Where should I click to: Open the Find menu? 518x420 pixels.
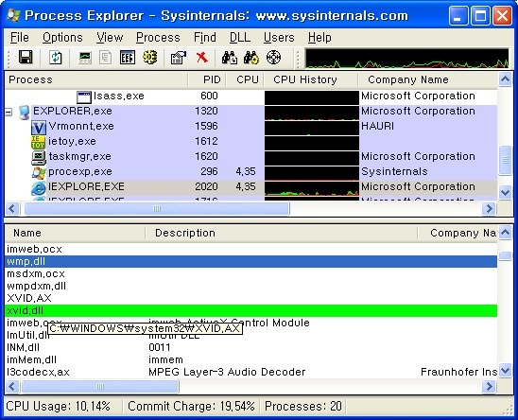coord(205,38)
